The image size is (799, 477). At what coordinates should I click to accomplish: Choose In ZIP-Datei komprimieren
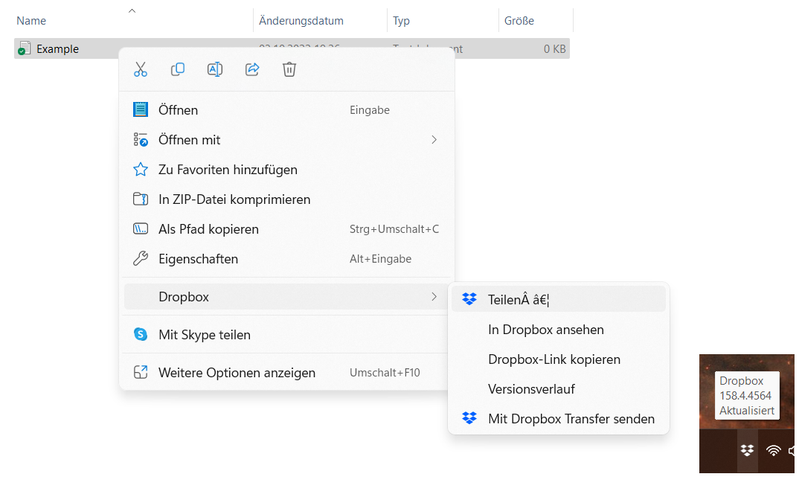(x=234, y=200)
